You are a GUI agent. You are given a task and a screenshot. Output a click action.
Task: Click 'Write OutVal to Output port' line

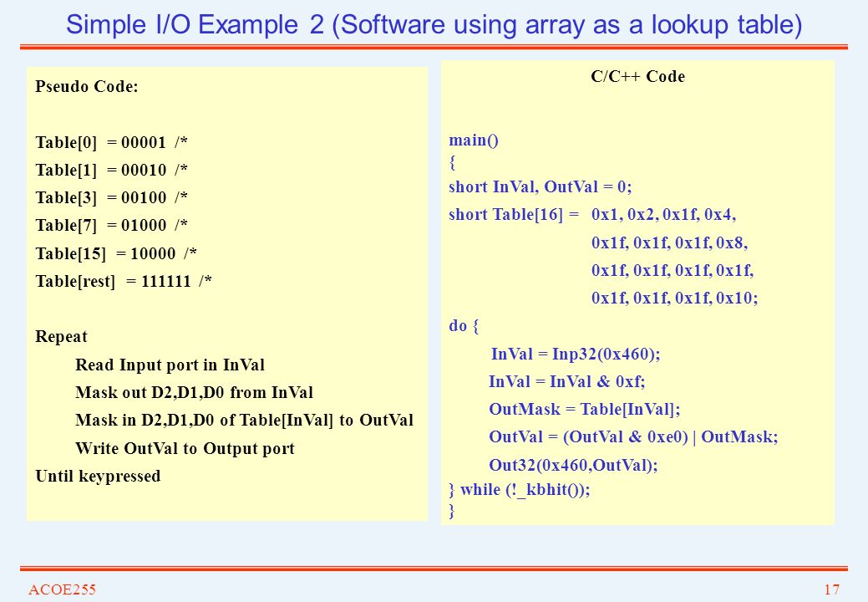point(185,449)
